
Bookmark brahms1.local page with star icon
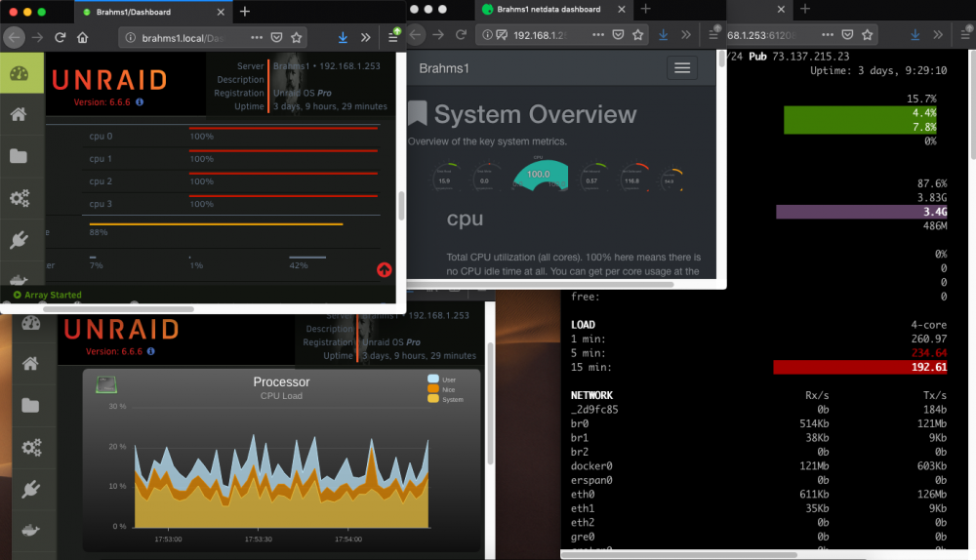click(297, 38)
